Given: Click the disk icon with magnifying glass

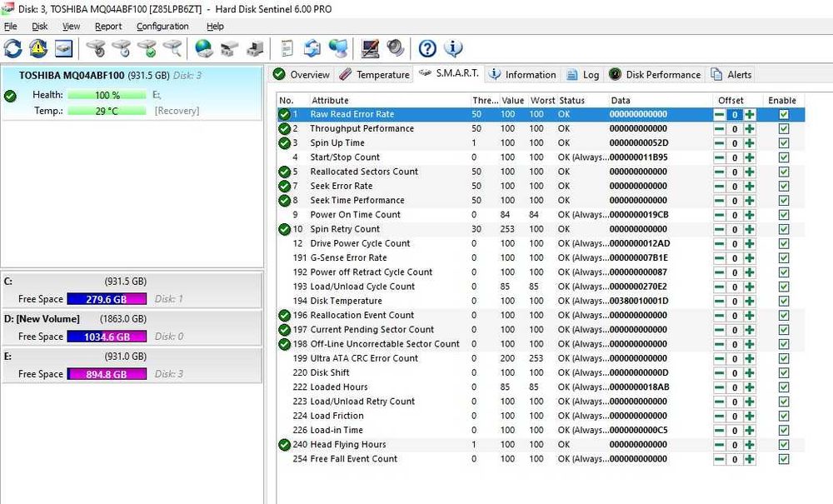Looking at the screenshot, I should click(172, 48).
